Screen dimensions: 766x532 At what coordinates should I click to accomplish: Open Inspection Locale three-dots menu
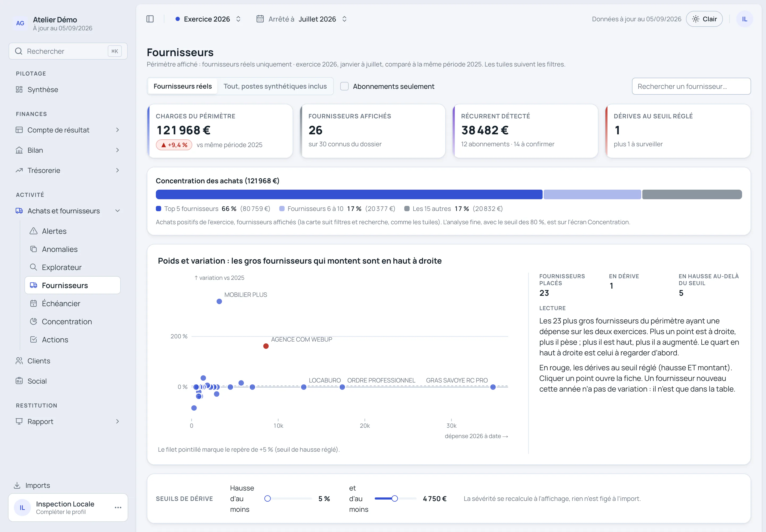[x=118, y=507]
